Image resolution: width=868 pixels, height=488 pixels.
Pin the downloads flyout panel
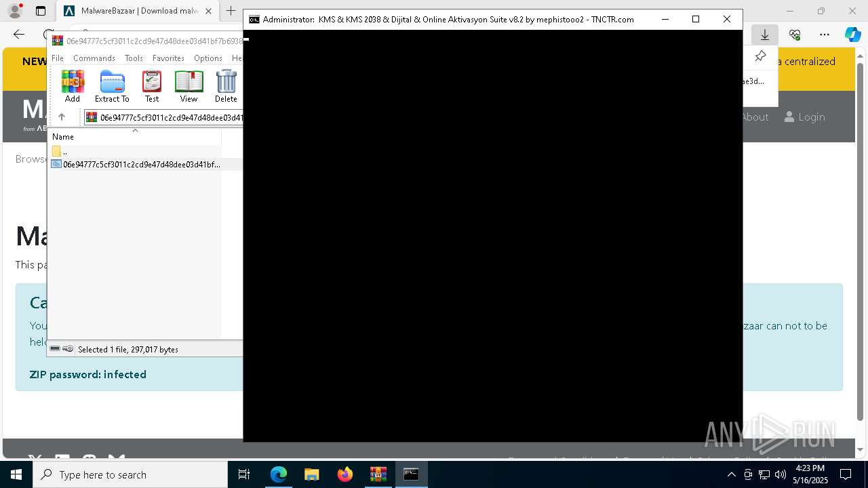(x=760, y=56)
